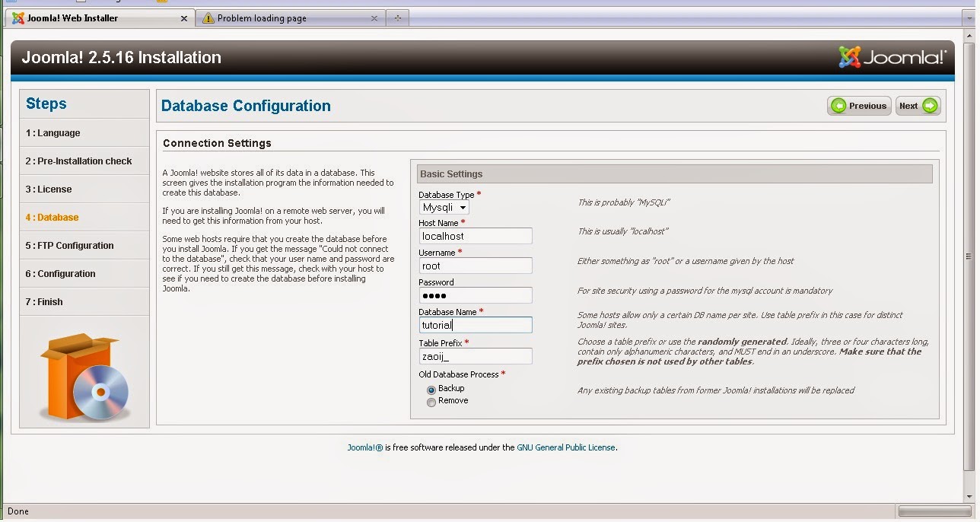Image resolution: width=980 pixels, height=522 pixels.
Task: Click the Table Prefix input field
Action: coord(476,356)
